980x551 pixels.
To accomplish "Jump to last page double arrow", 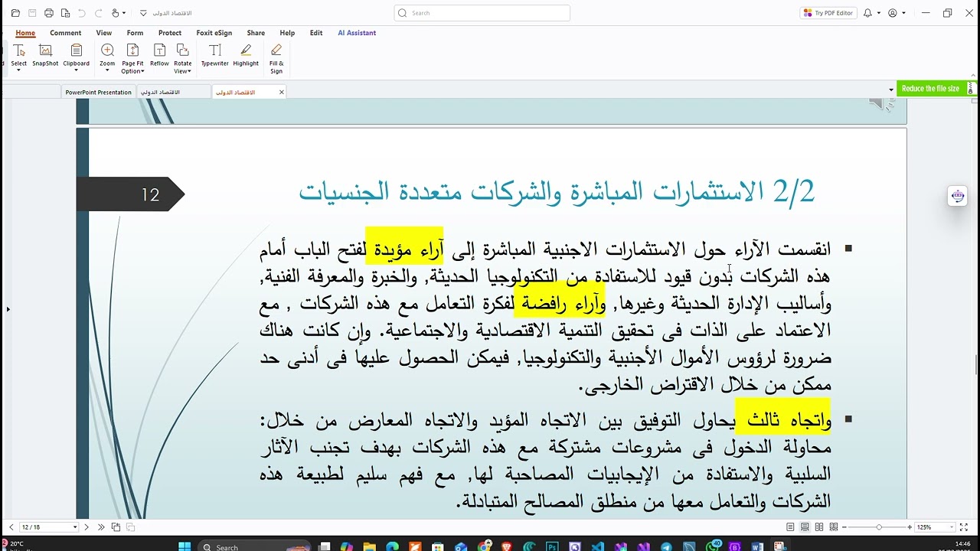I will point(100,527).
